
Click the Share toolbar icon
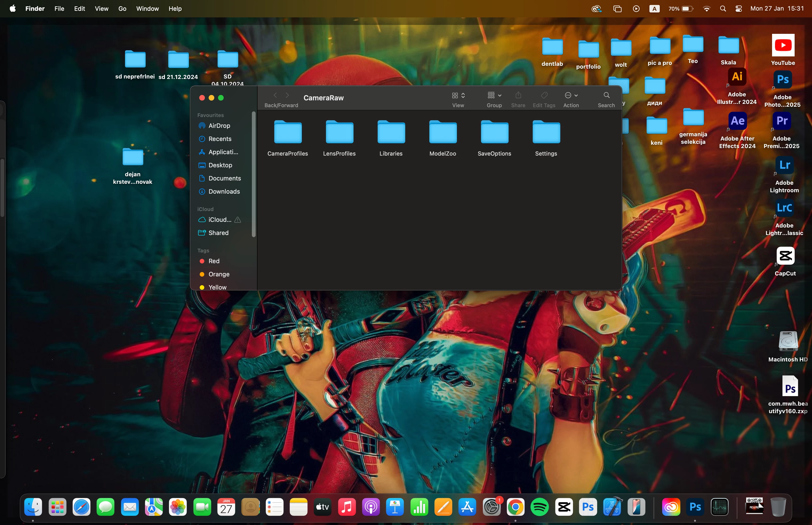tap(518, 95)
